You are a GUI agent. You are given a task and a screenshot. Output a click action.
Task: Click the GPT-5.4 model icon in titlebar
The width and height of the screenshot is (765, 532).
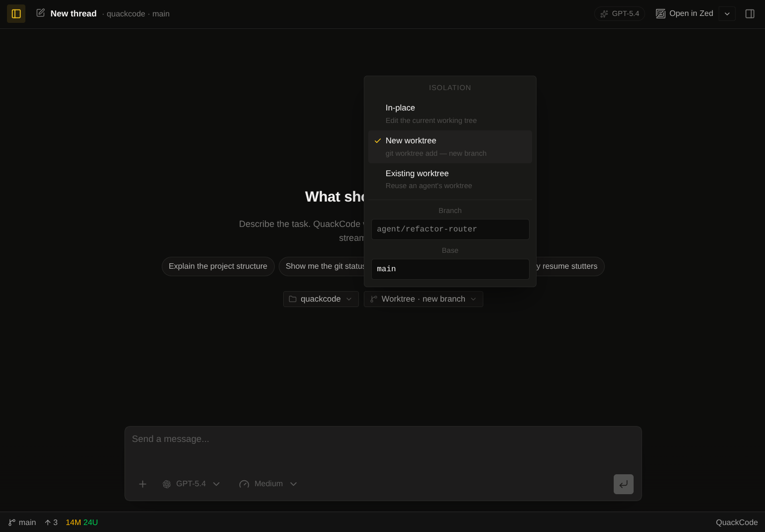[604, 13]
